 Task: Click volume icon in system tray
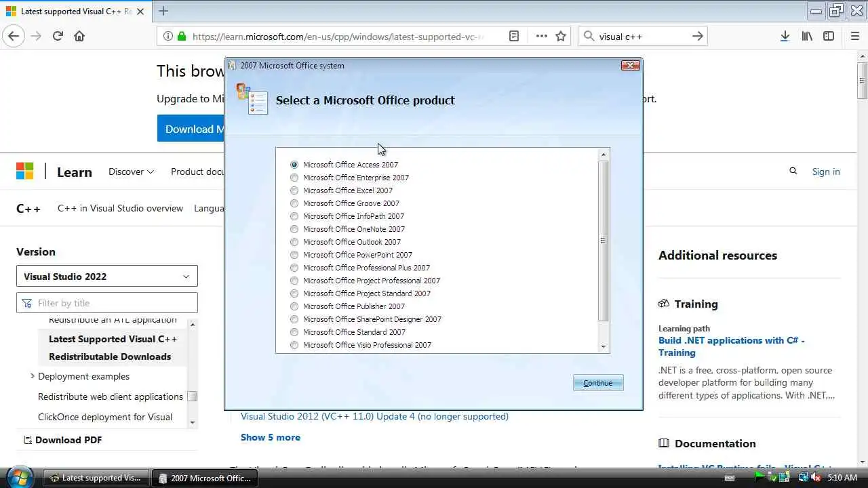(815, 478)
